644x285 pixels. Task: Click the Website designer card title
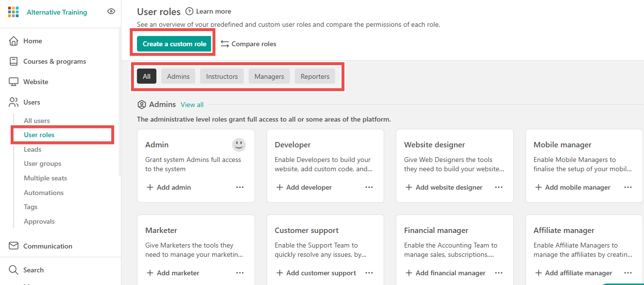click(x=435, y=144)
